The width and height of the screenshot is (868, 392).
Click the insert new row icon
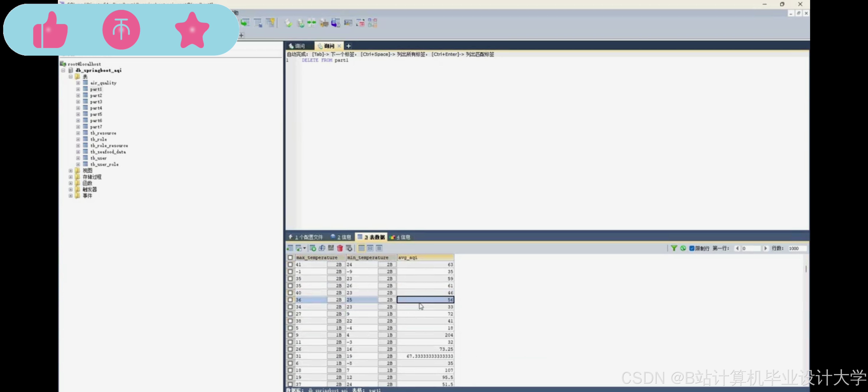[313, 248]
